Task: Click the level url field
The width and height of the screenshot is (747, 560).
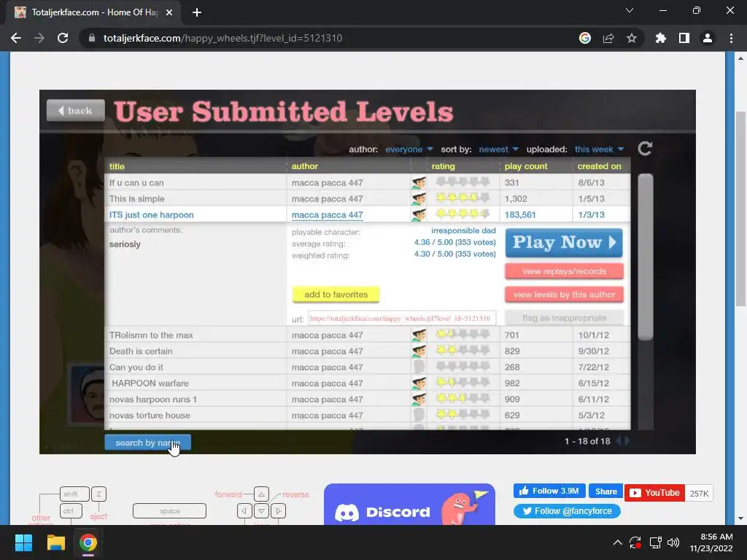Action: pyautogui.click(x=402, y=318)
